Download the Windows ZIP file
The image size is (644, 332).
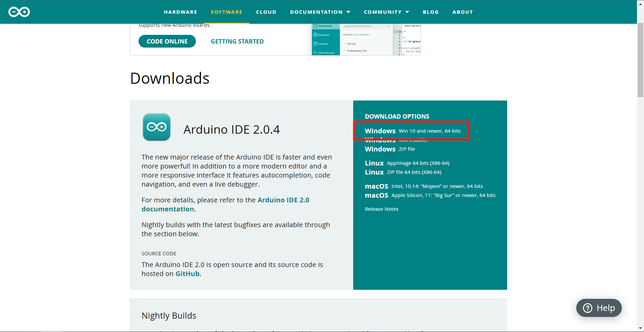point(389,149)
